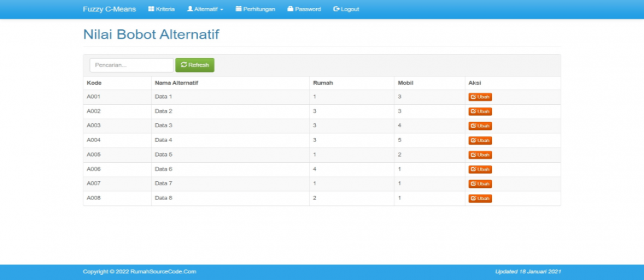Click the 'Data 8' name cell
644x280 pixels.
(x=231, y=198)
